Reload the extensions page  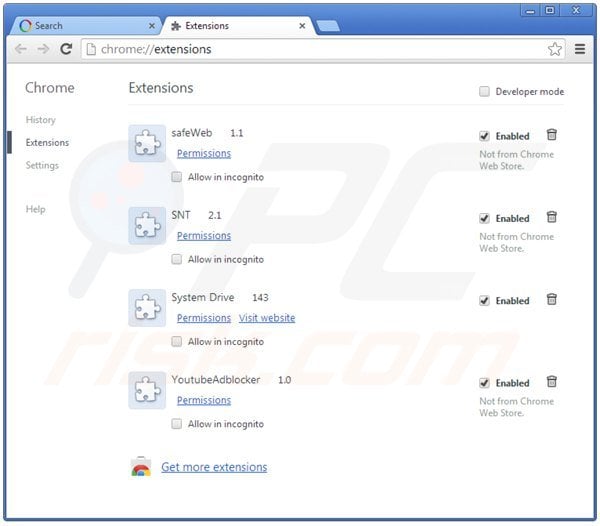tap(66, 49)
